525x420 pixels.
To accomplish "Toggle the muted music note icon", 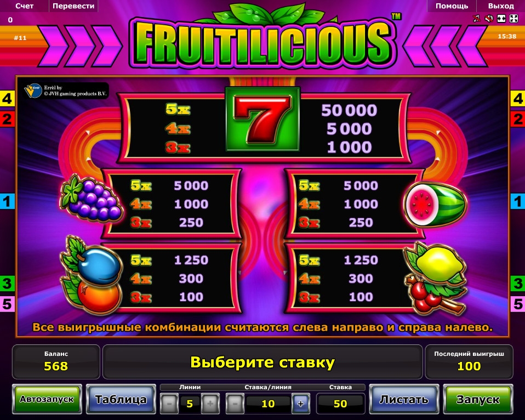I will pyautogui.click(x=476, y=19).
